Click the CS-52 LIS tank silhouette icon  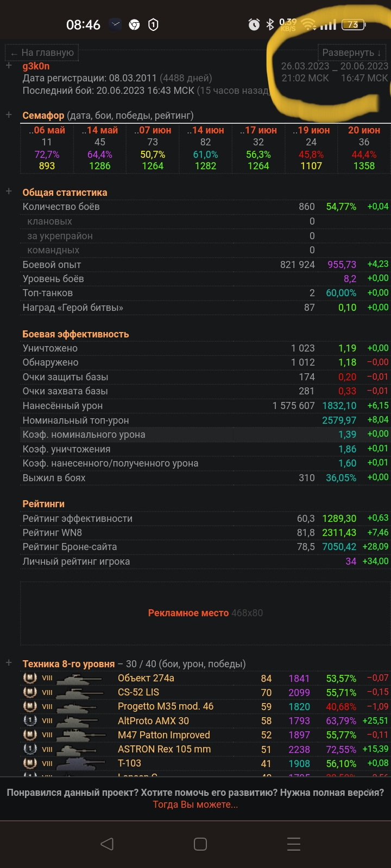(80, 693)
